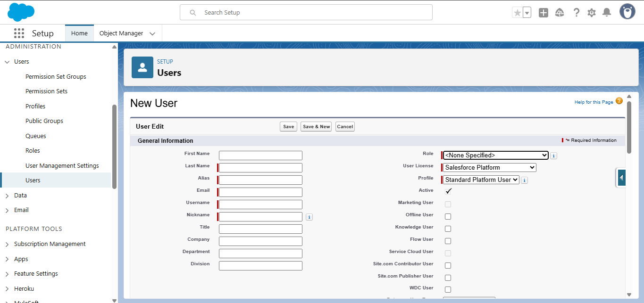644x303 pixels.
Task: Switch to the Object Manager tab
Action: (x=121, y=33)
